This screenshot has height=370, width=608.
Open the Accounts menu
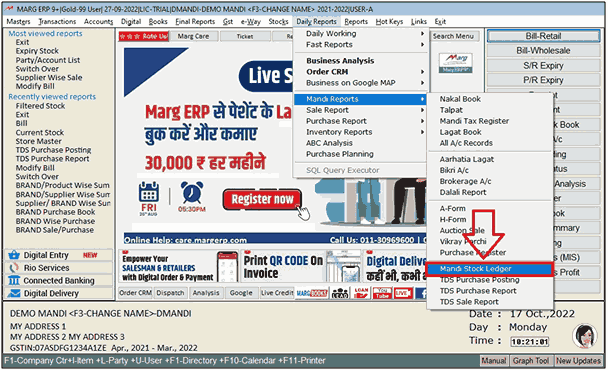(98, 21)
